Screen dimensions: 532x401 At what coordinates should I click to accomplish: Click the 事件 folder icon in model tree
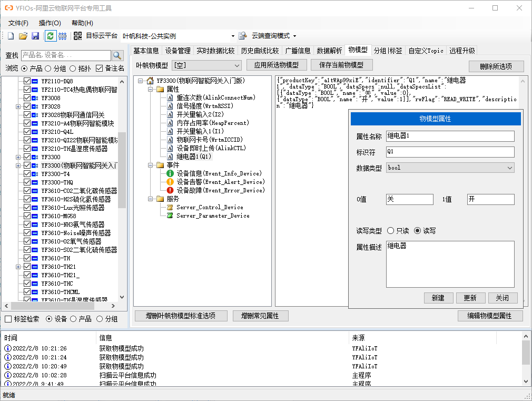(x=160, y=165)
